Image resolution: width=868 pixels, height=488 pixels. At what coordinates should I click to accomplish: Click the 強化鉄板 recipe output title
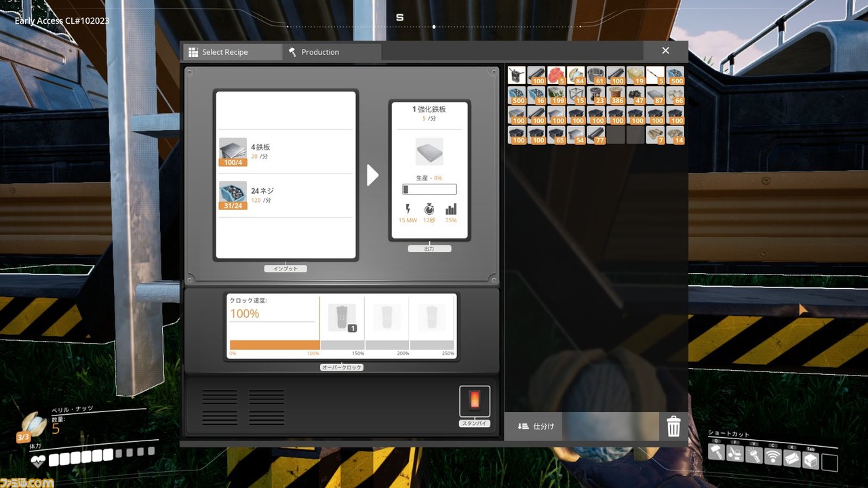pyautogui.click(x=429, y=109)
